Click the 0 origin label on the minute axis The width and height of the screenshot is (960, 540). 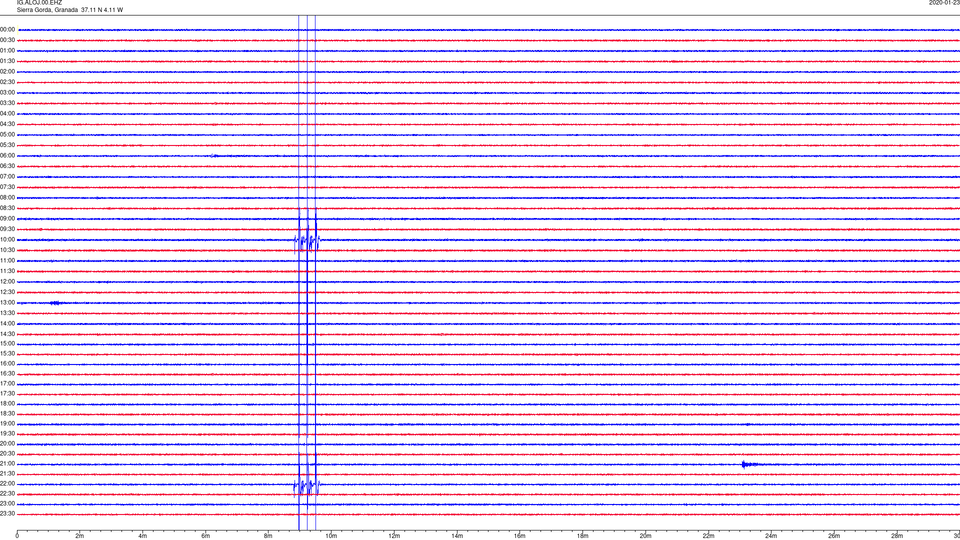pyautogui.click(x=17, y=536)
